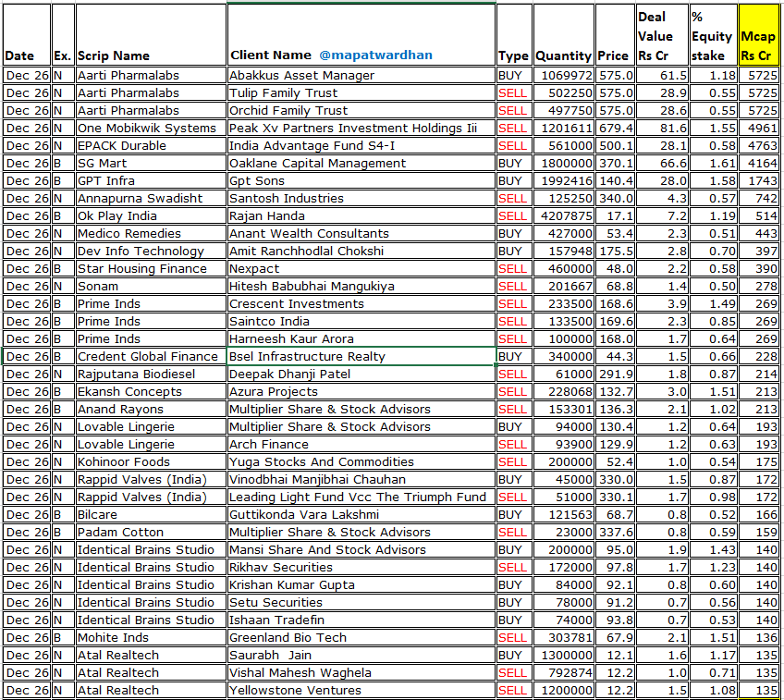
Task: Click the 'Quantity' column header
Action: pyautogui.click(x=564, y=35)
